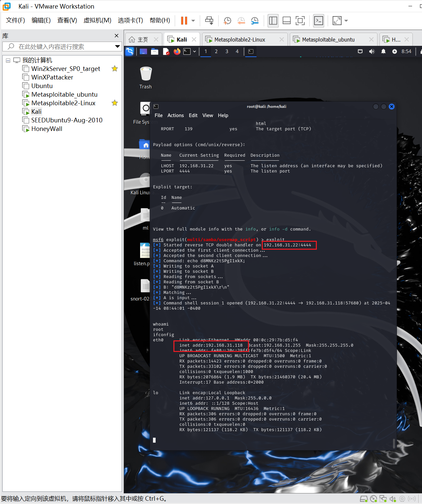Enter full screen mode icon
The width and height of the screenshot is (422, 504).
click(300, 20)
